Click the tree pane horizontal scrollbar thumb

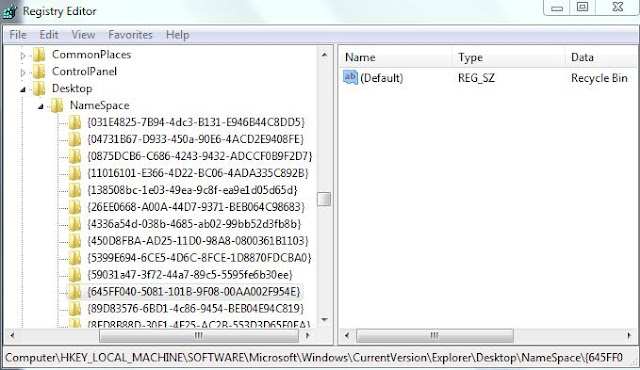[x=199, y=336]
